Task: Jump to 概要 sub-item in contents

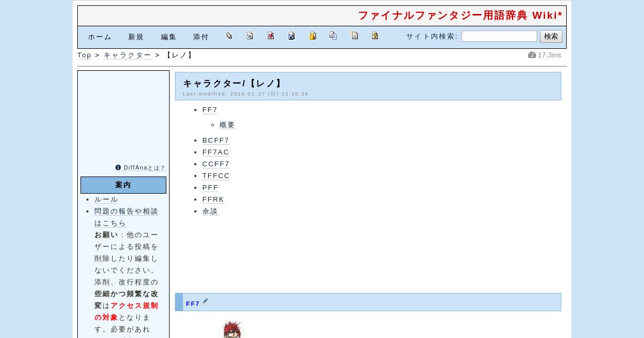Action: (x=227, y=125)
